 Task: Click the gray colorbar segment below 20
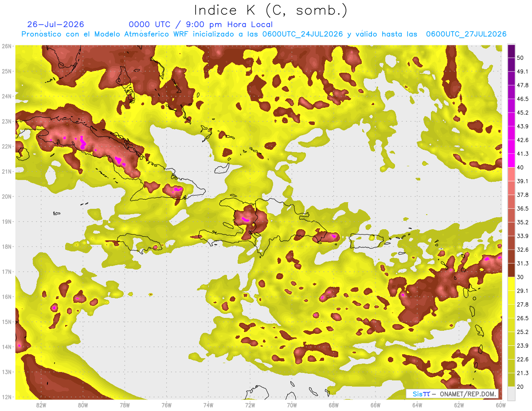pos(511,393)
